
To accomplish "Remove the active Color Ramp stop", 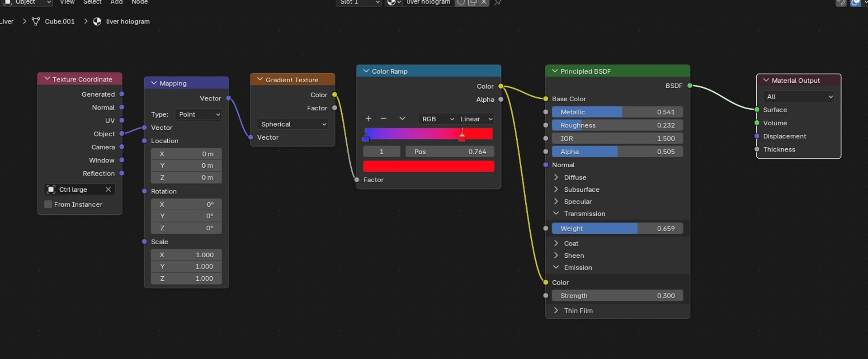I will (383, 118).
